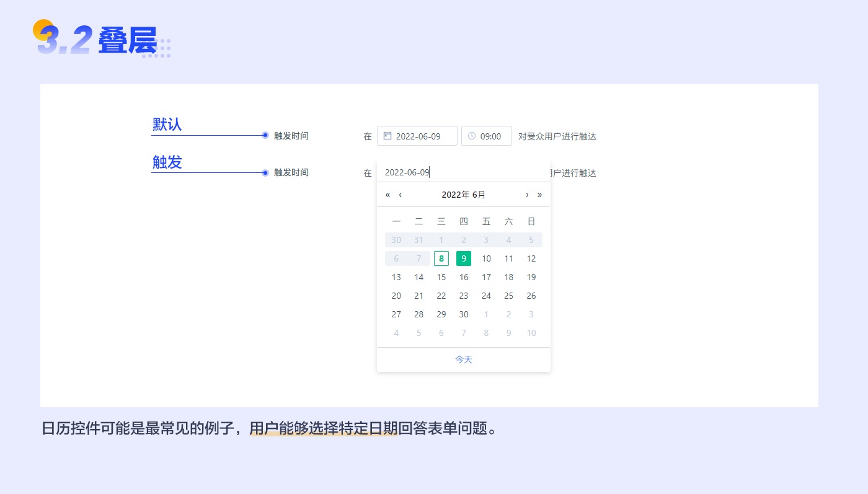868x494 pixels.
Task: Select date 29 in the calendar
Action: pyautogui.click(x=441, y=314)
